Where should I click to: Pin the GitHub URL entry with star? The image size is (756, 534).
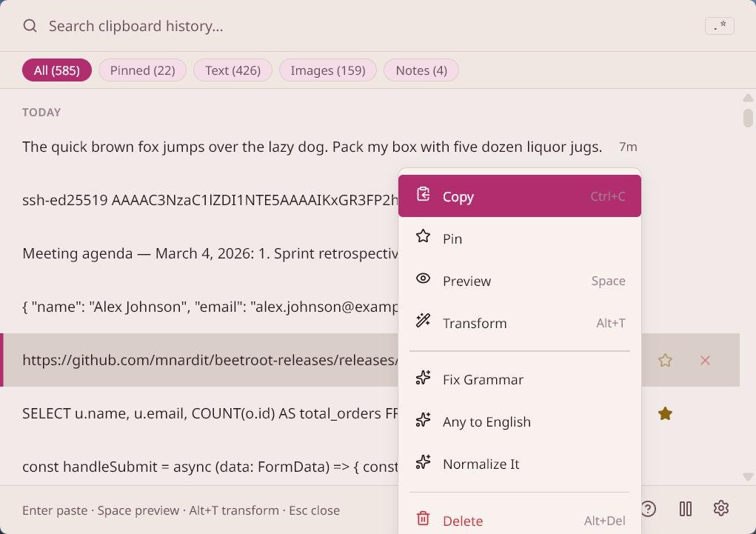(665, 361)
